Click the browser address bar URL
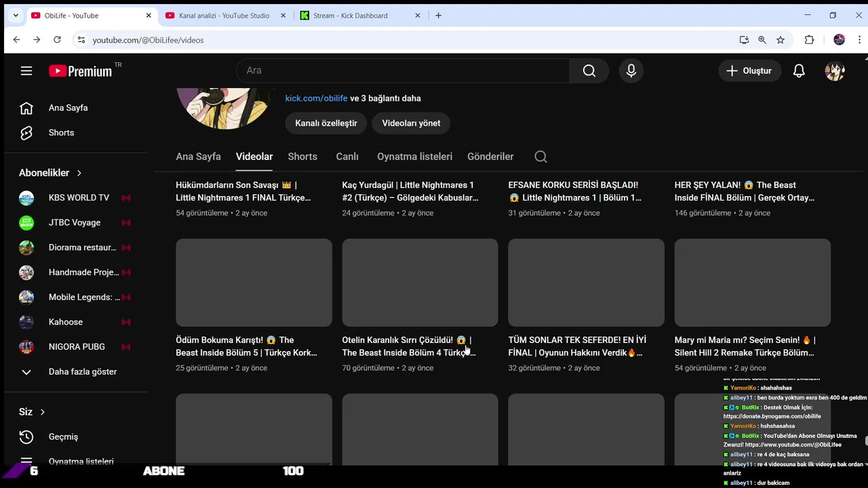The width and height of the screenshot is (868, 488). tap(148, 40)
